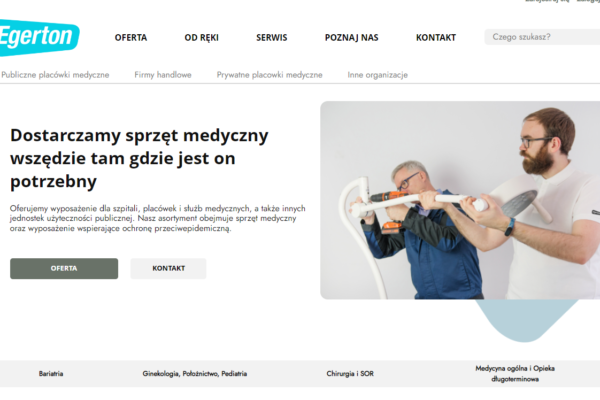Go to the SERWIS section
This screenshot has height=400, width=600.
point(272,38)
